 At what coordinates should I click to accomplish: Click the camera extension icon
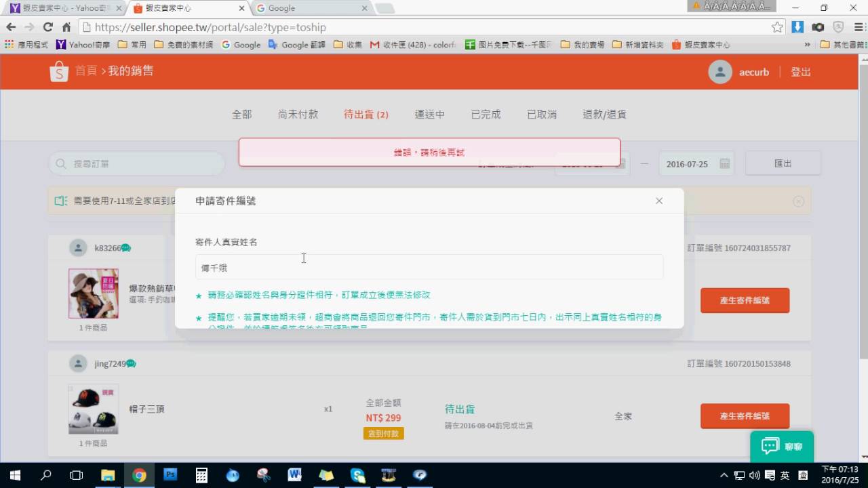[818, 27]
